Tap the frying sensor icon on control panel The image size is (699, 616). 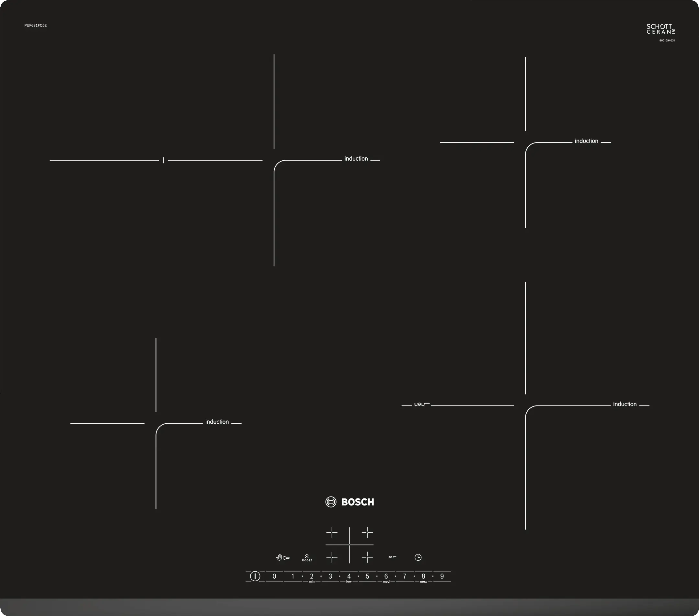pos(392,557)
